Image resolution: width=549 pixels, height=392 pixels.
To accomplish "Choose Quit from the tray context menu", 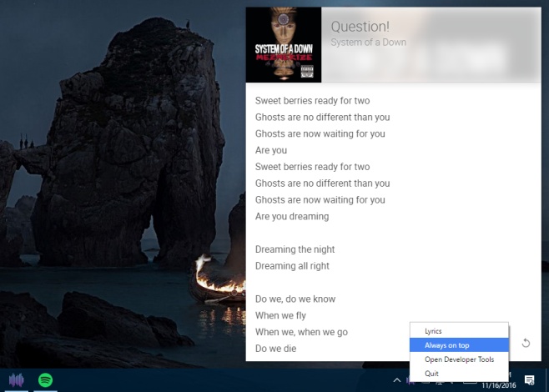I will (x=459, y=374).
